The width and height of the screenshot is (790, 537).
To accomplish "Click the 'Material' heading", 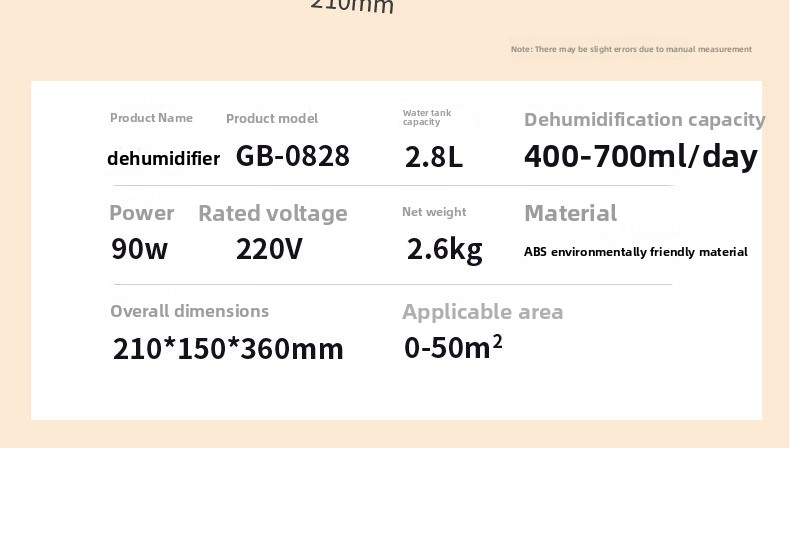I will coord(571,213).
